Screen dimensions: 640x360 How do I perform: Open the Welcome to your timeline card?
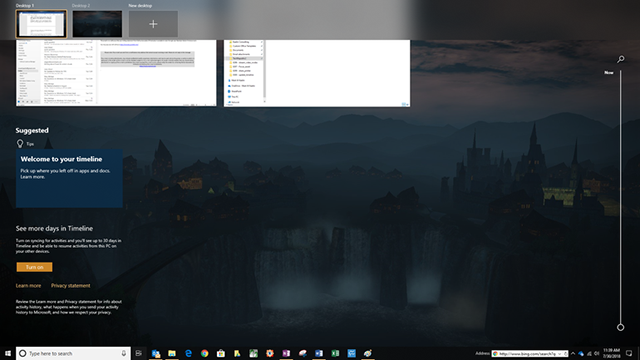[x=69, y=178]
